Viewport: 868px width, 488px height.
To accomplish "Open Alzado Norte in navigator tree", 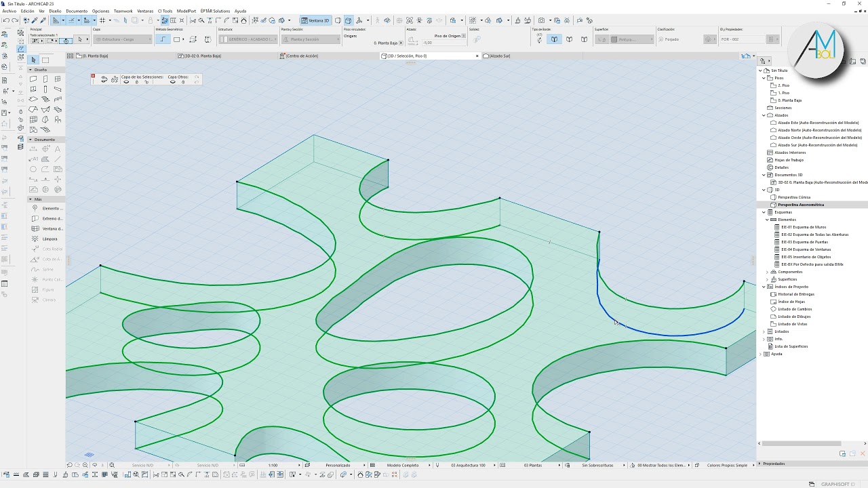I will [x=819, y=130].
